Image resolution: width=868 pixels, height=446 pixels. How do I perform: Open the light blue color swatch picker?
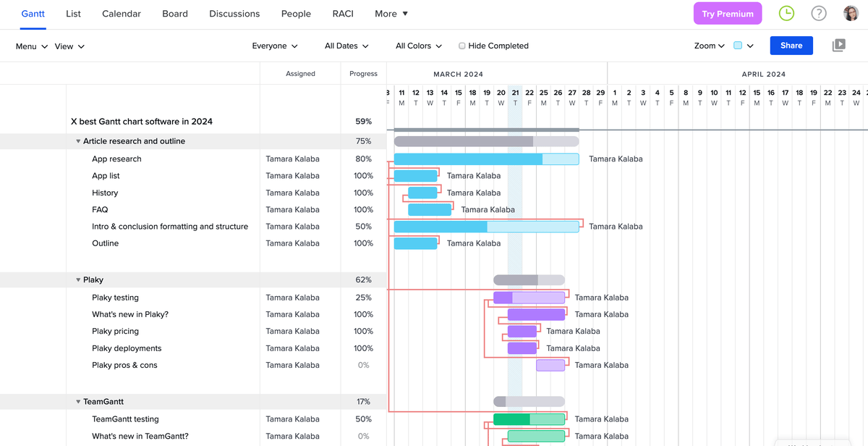pos(743,46)
